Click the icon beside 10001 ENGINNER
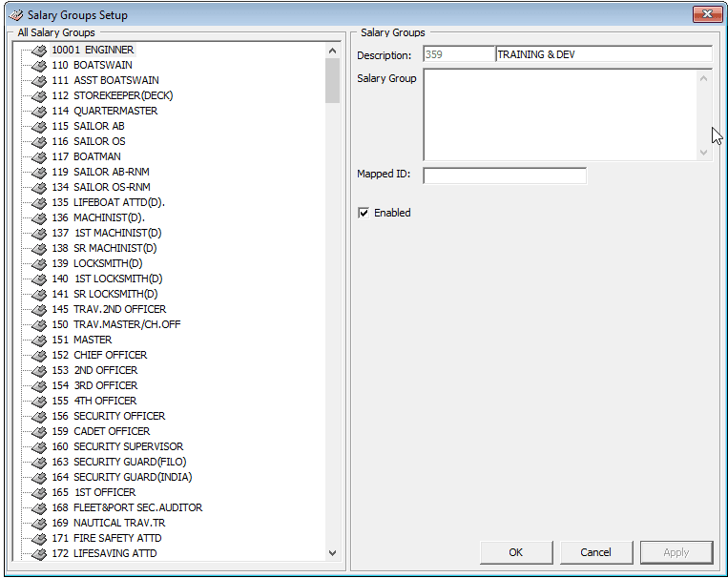The height and width of the screenshot is (578, 728). click(39, 51)
